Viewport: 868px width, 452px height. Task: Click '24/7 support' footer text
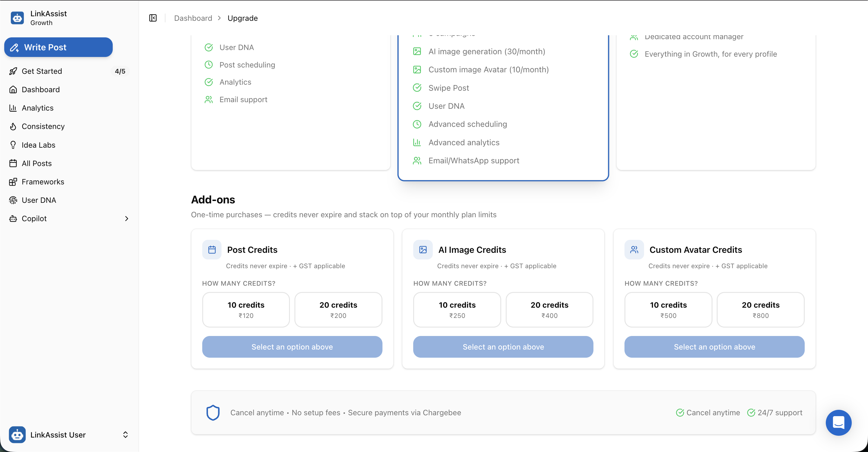[x=780, y=413]
